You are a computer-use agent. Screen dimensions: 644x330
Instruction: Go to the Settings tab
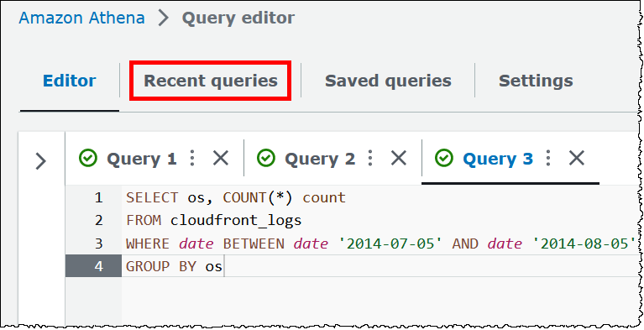(x=536, y=81)
